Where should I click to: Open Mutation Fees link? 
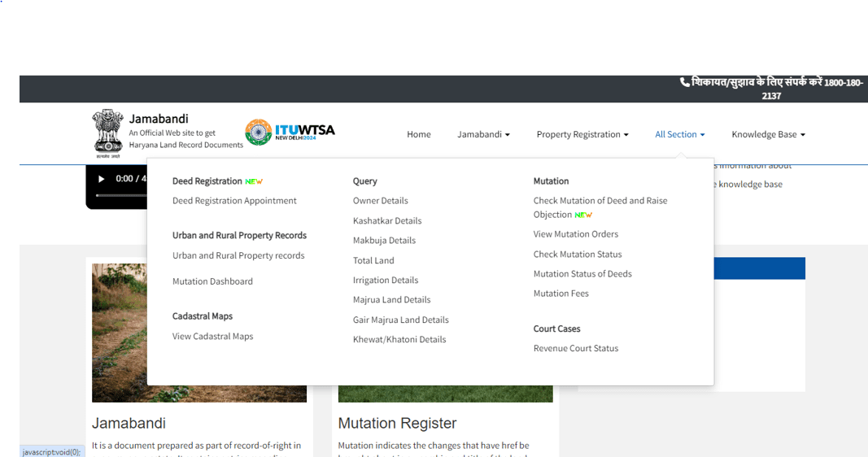click(560, 294)
